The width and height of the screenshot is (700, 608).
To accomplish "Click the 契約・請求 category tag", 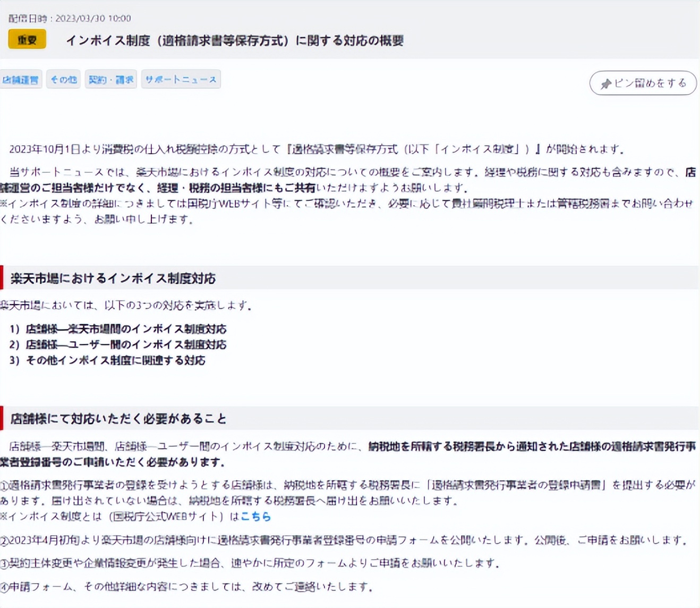I will click(x=110, y=79).
